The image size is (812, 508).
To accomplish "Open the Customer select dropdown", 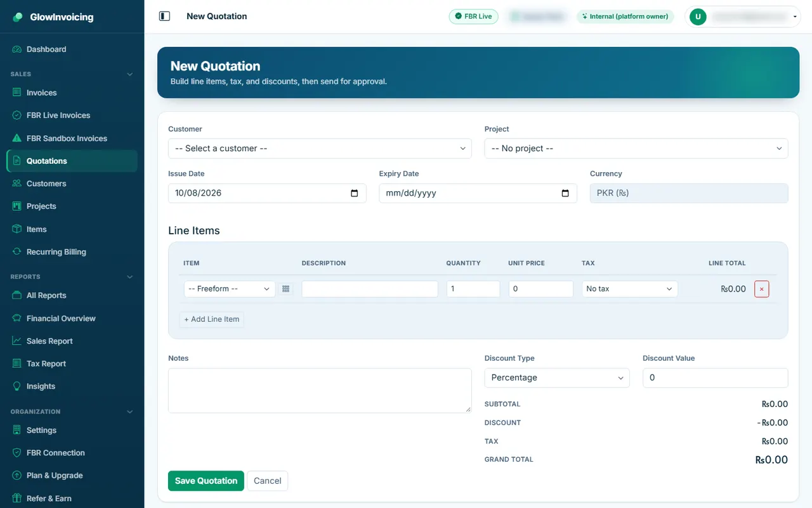I will 320,149.
